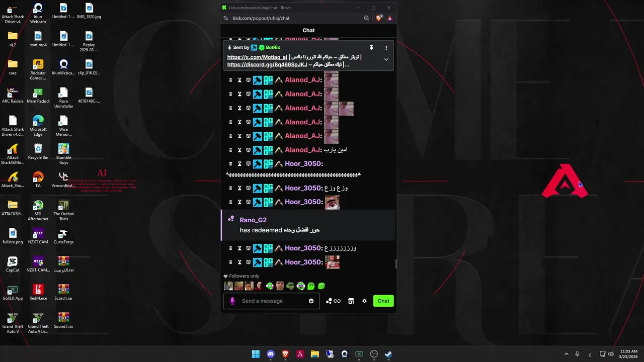Select the GoXLR App desktop icon

tap(13, 292)
